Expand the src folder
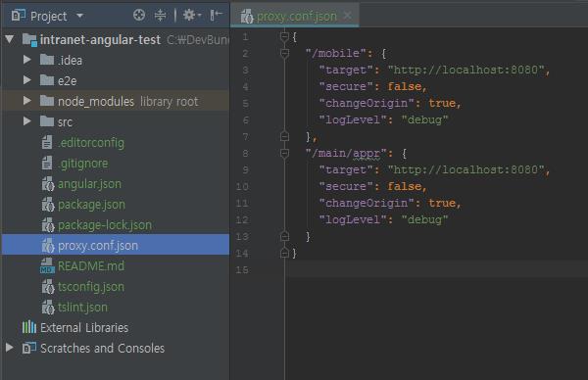This screenshot has width=588, height=380. click(27, 121)
